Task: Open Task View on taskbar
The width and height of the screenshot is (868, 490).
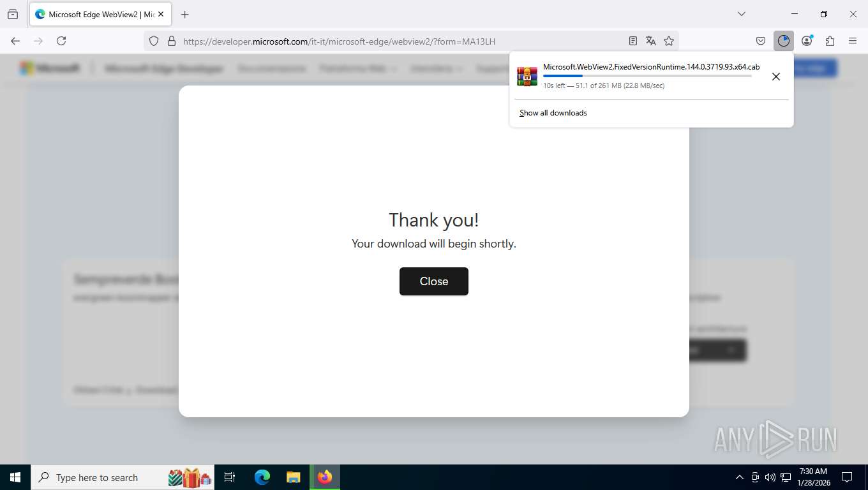Action: (x=230, y=477)
